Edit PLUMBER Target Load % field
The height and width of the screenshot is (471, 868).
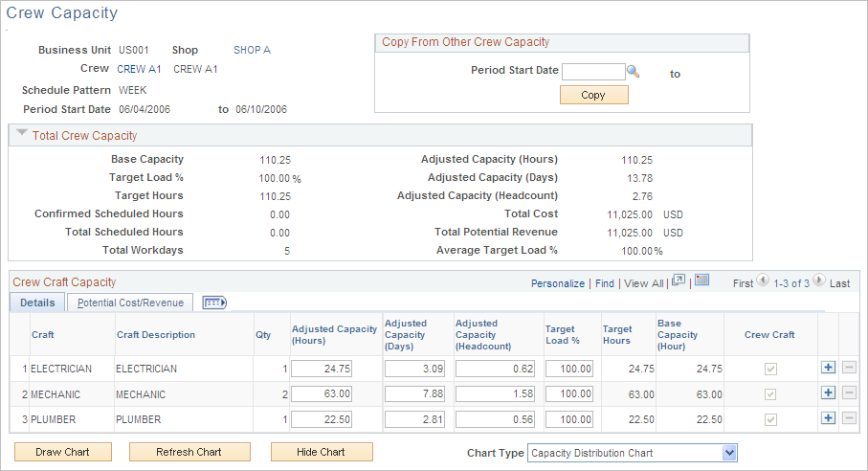(569, 419)
